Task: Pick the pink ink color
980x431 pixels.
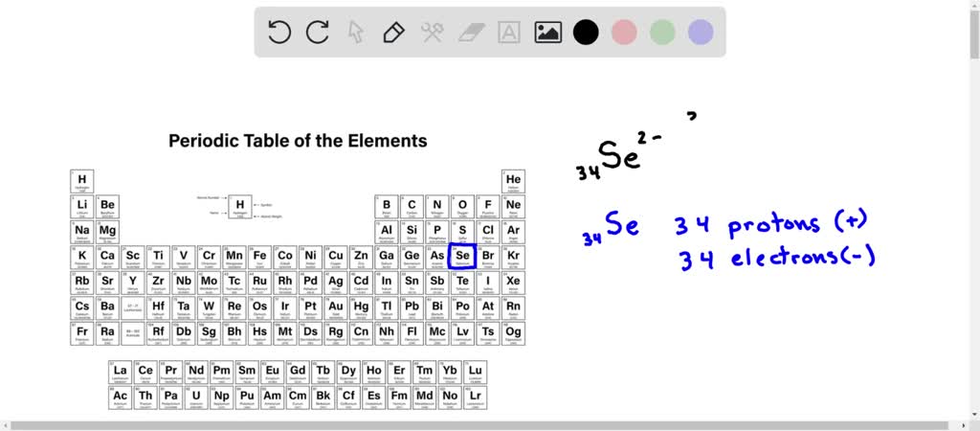Action: (624, 33)
